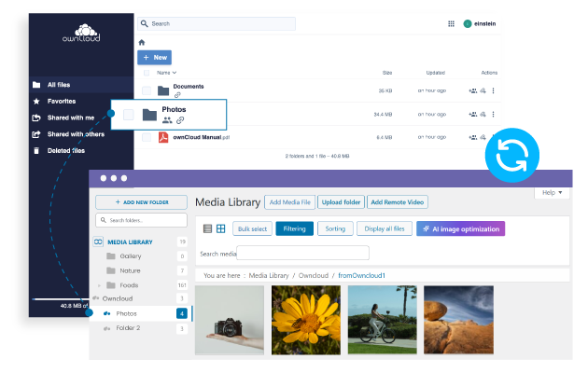588x373 pixels.
Task: Click the Media Library infinity icon in tree
Action: pyautogui.click(x=98, y=242)
